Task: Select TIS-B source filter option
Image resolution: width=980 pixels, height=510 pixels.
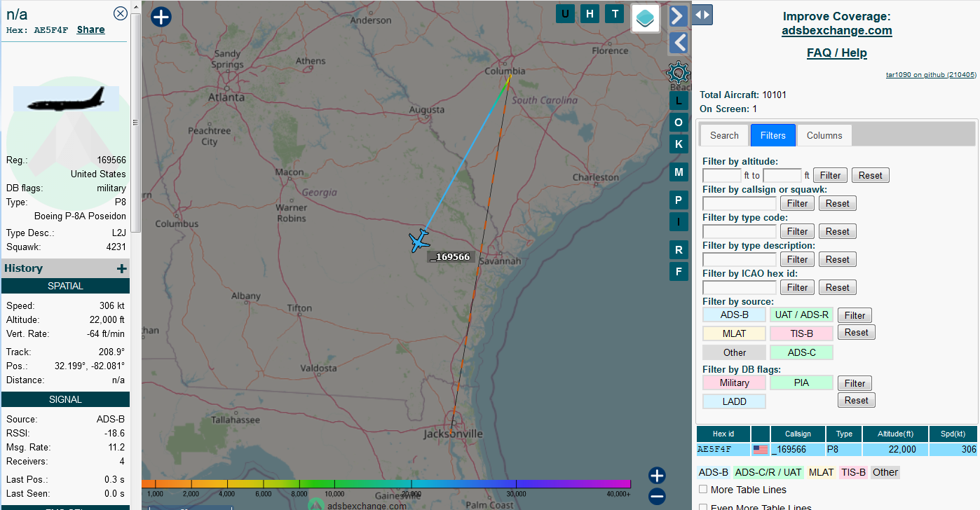Action: point(802,333)
